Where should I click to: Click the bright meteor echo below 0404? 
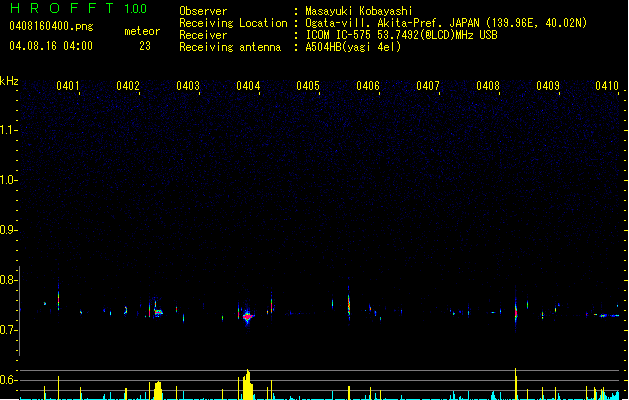(248, 317)
